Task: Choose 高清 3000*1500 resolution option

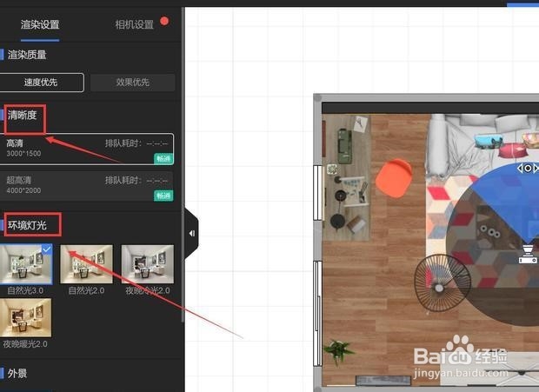Action: pos(87,149)
